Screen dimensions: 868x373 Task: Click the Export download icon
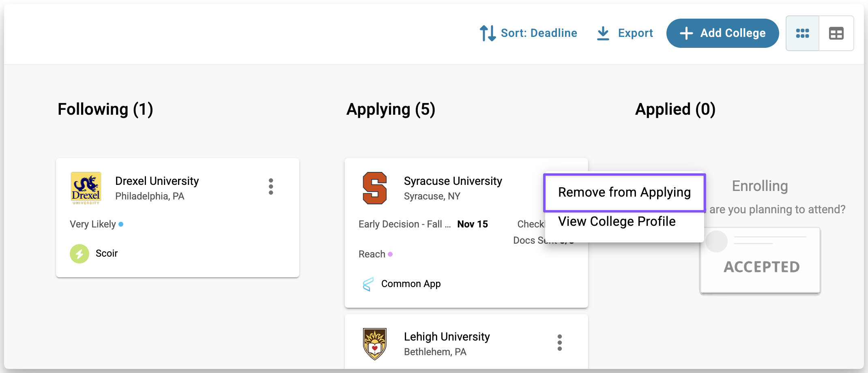603,33
